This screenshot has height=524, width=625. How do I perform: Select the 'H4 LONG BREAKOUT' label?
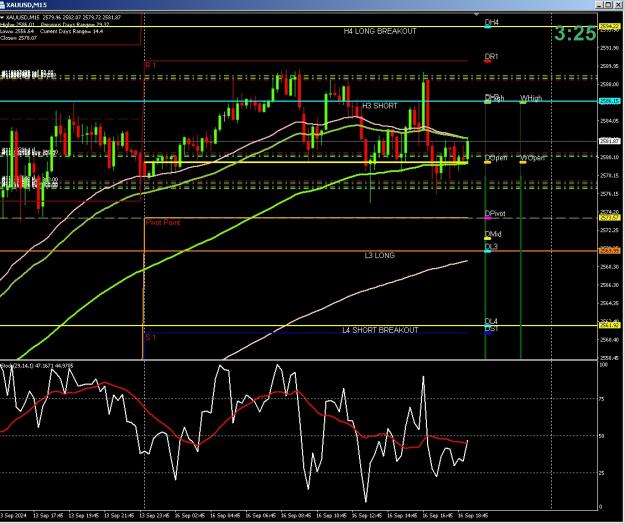pyautogui.click(x=379, y=31)
